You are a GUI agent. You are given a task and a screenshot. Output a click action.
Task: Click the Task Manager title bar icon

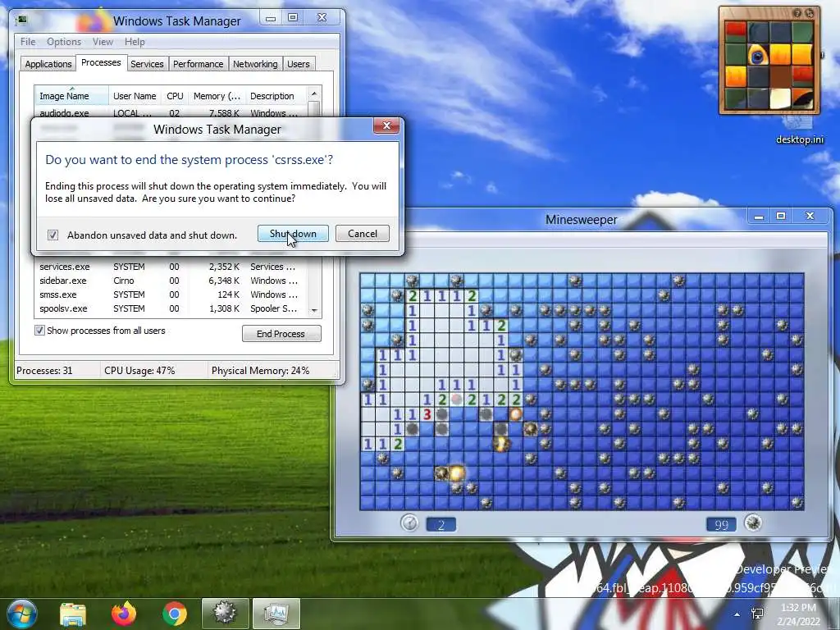tap(22, 20)
